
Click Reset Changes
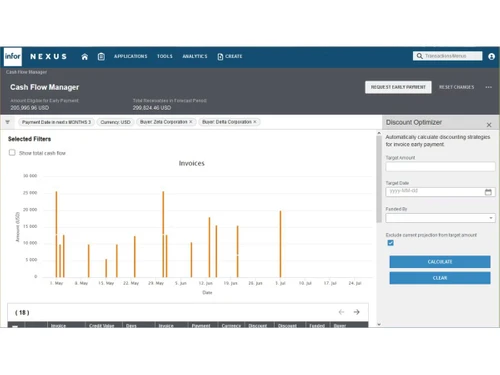[x=456, y=87]
